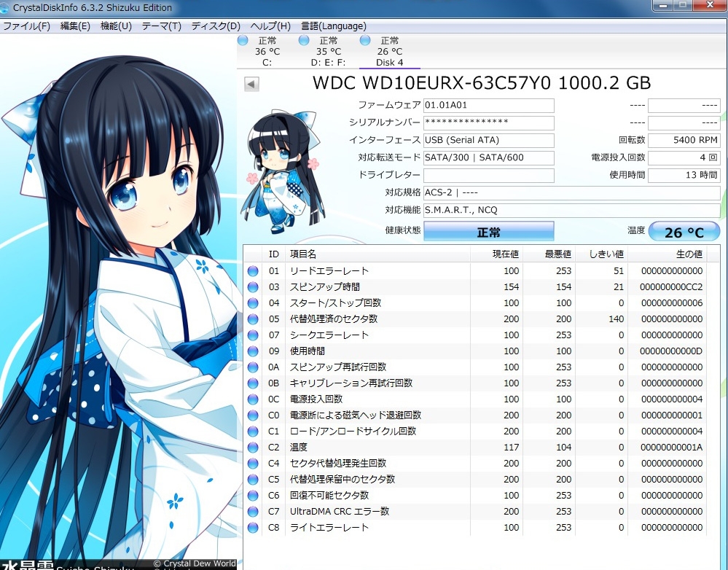Click status orb for ID C1 row

click(253, 431)
